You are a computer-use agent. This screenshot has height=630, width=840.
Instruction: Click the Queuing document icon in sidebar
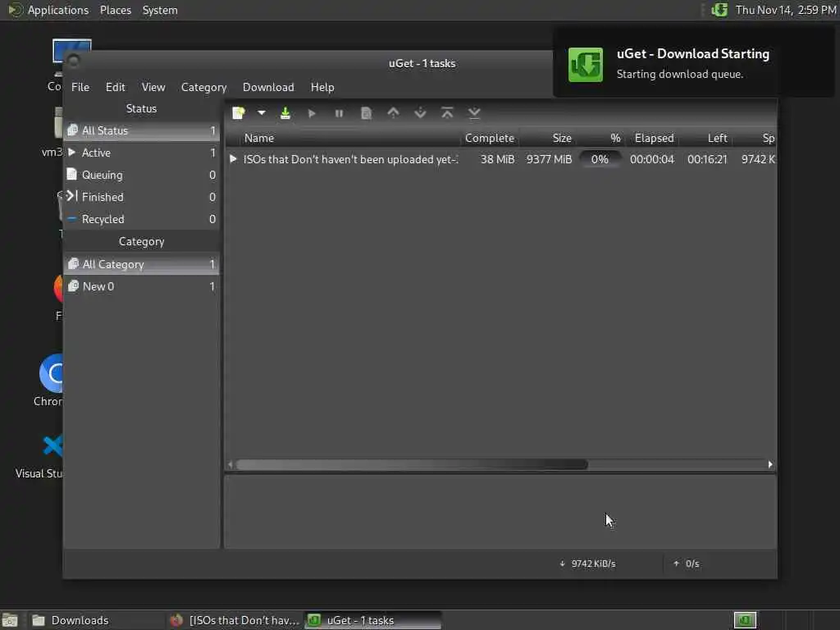(72, 174)
